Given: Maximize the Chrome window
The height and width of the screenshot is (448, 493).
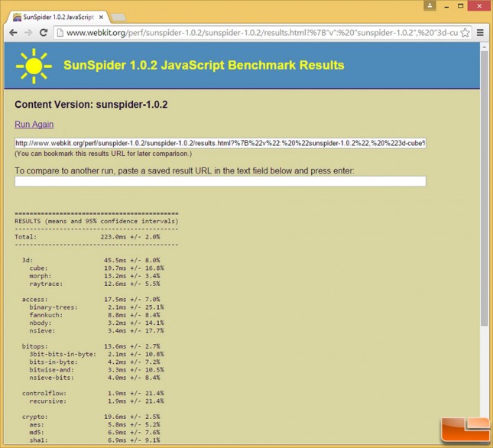Looking at the screenshot, I should (x=461, y=6).
